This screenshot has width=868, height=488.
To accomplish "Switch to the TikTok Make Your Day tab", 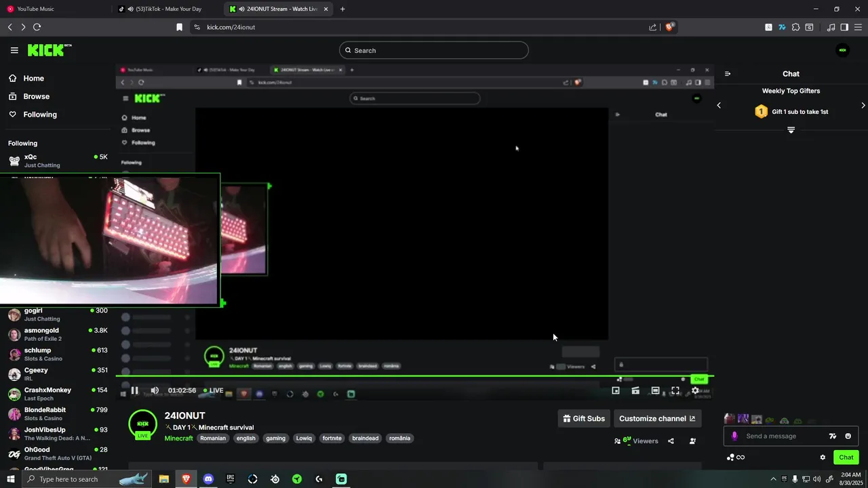I will tap(167, 9).
